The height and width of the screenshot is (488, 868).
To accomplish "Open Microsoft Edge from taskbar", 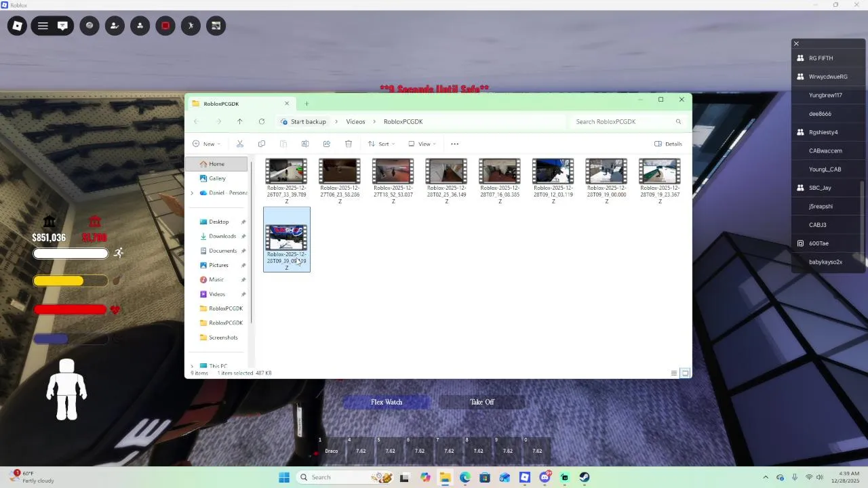I will (465, 477).
